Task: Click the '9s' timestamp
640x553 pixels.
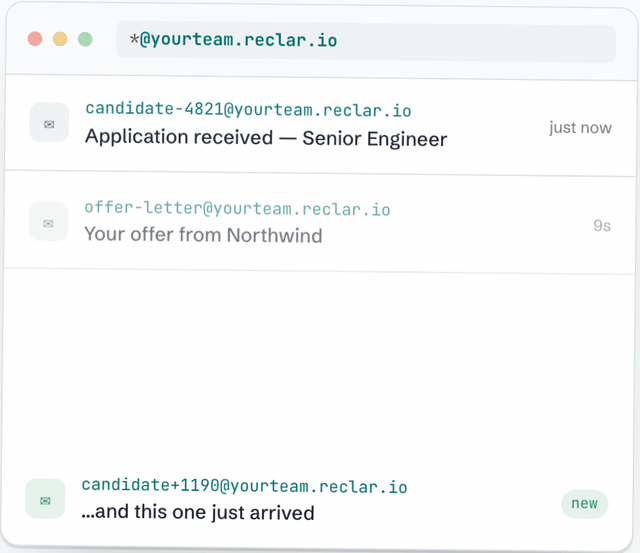Action: click(x=602, y=226)
